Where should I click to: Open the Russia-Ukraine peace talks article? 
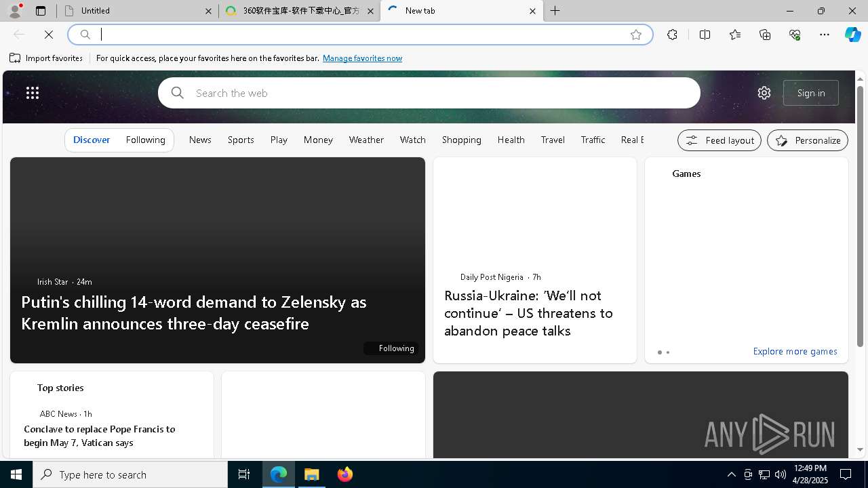coord(528,313)
